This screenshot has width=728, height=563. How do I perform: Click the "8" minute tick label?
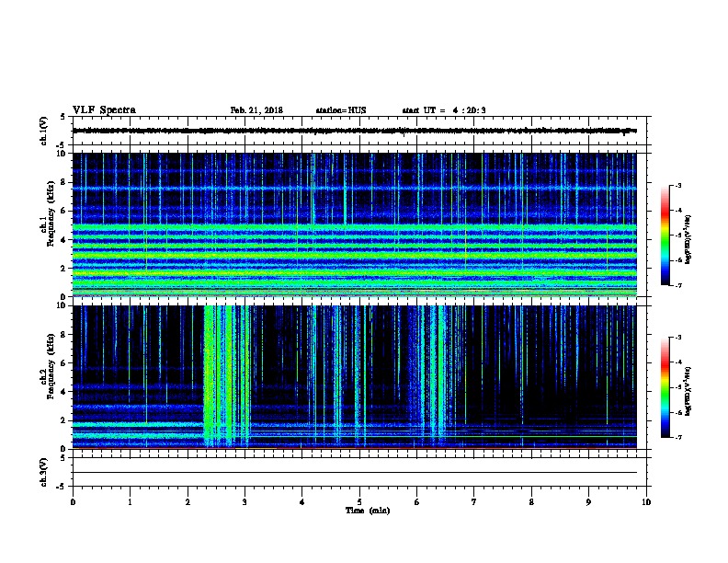click(x=531, y=502)
